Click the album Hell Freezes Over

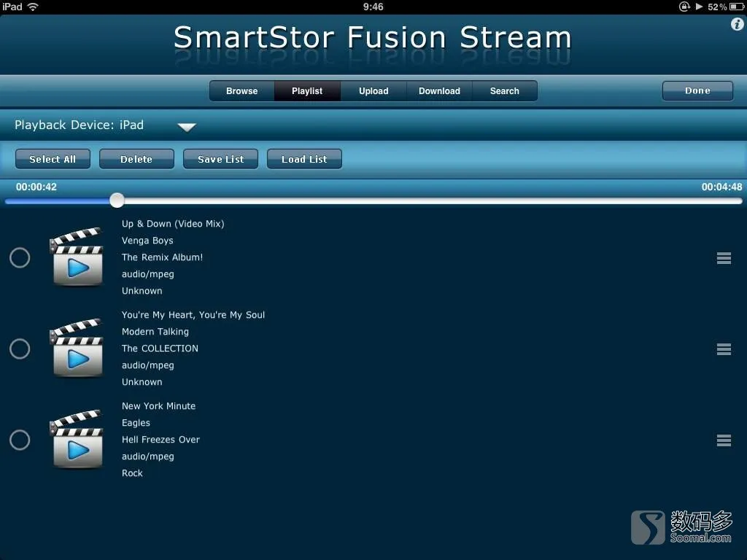pos(160,440)
